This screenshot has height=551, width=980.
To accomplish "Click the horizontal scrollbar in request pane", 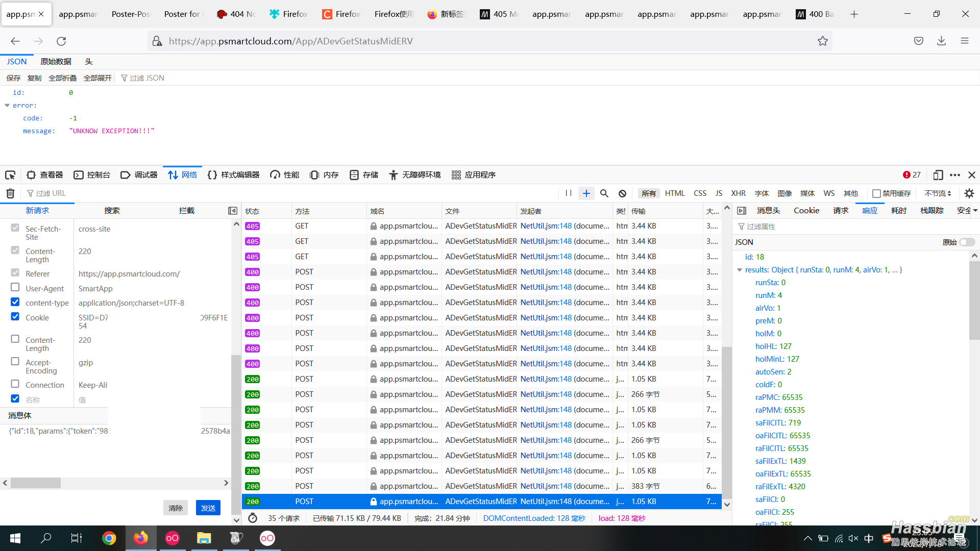I will pos(36,483).
